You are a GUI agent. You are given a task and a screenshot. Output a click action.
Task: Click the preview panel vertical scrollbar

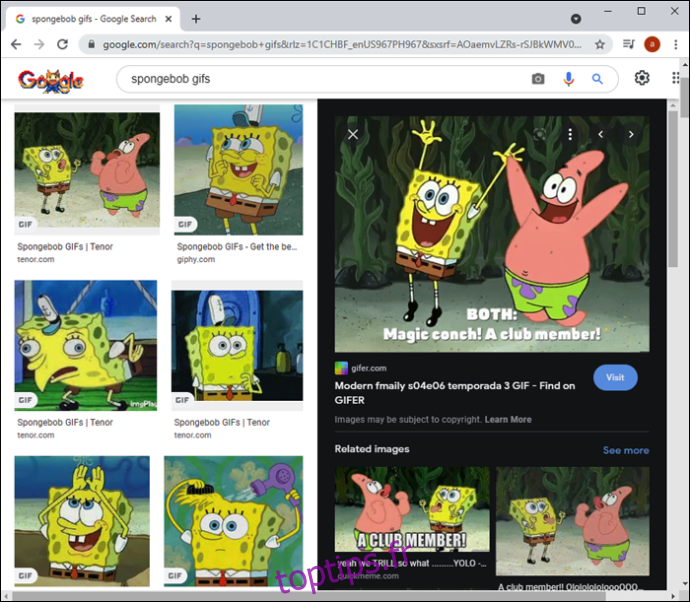click(x=673, y=189)
